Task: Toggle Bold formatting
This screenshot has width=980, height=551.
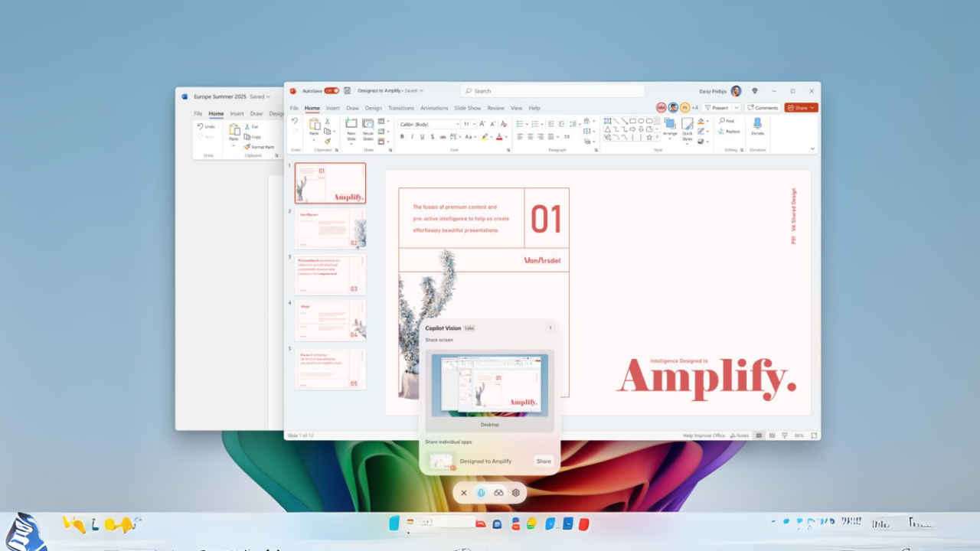Action: click(402, 137)
